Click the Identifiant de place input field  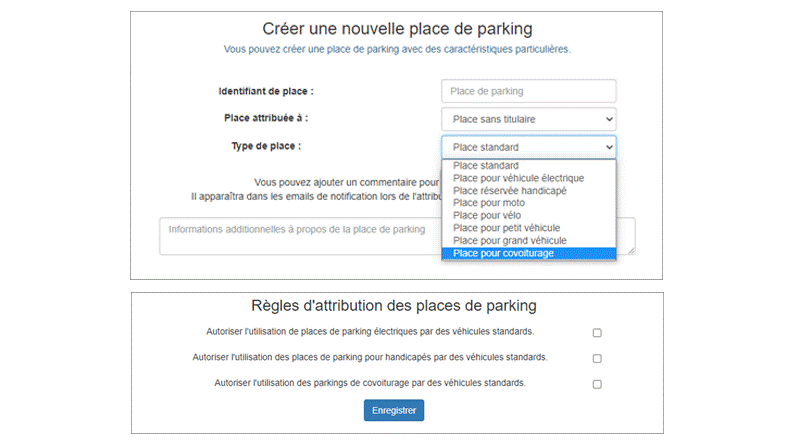[x=528, y=91]
